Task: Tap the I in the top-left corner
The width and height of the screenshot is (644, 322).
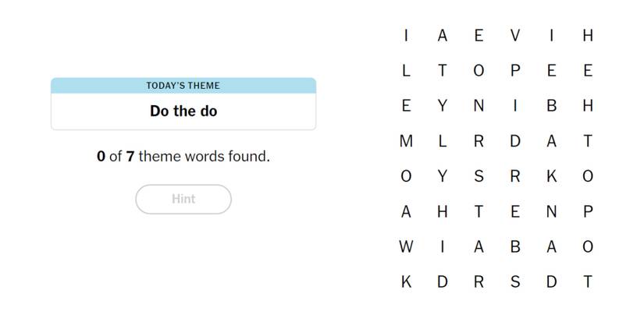Action: (406, 35)
